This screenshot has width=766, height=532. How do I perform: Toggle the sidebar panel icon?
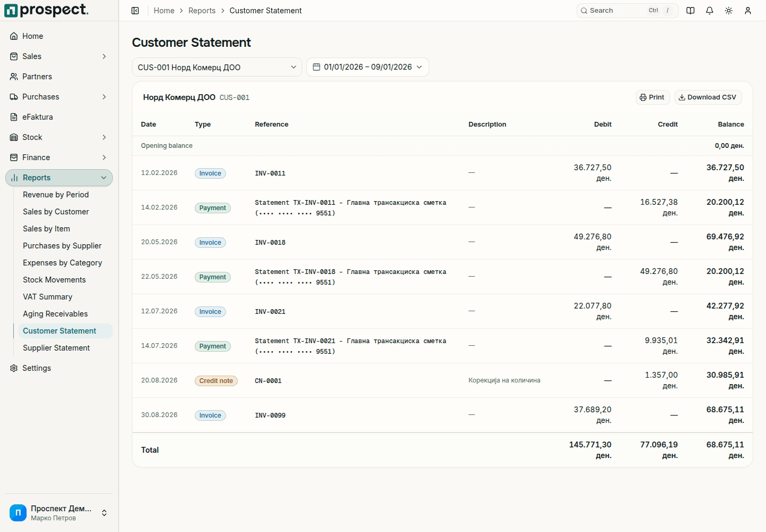[135, 11]
